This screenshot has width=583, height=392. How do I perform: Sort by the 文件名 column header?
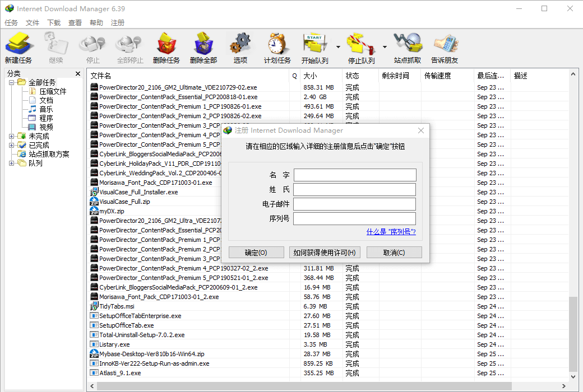[188, 76]
